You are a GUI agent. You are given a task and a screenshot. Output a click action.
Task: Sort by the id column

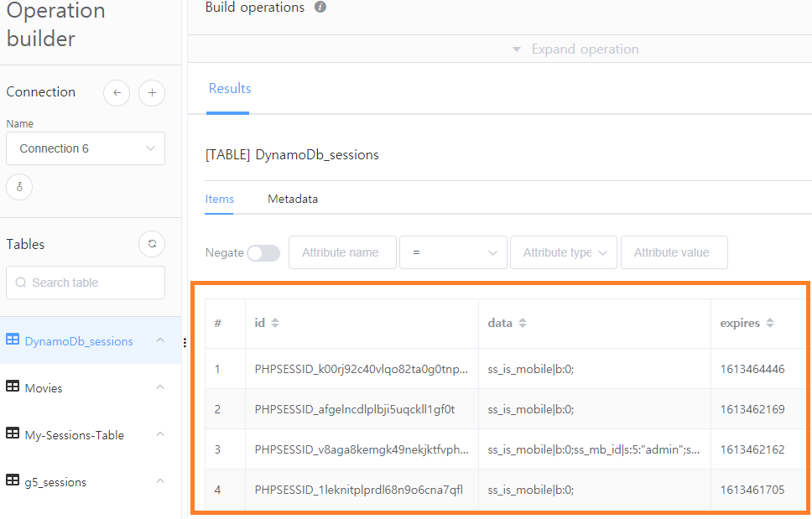coord(275,323)
